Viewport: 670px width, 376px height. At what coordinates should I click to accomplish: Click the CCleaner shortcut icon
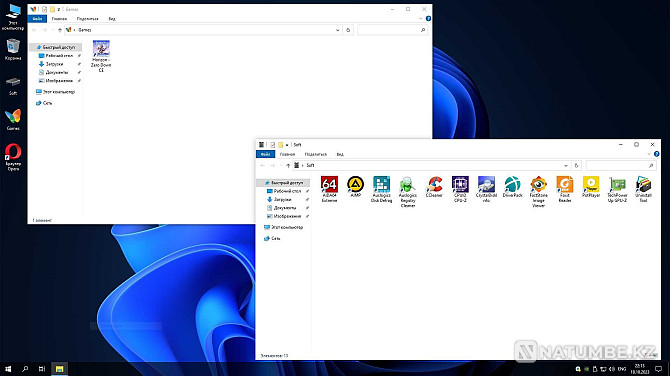[434, 186]
